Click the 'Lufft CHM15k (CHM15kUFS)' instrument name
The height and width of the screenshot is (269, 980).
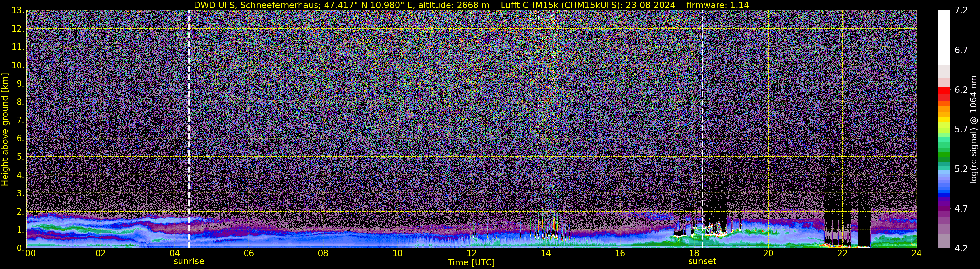561,5
